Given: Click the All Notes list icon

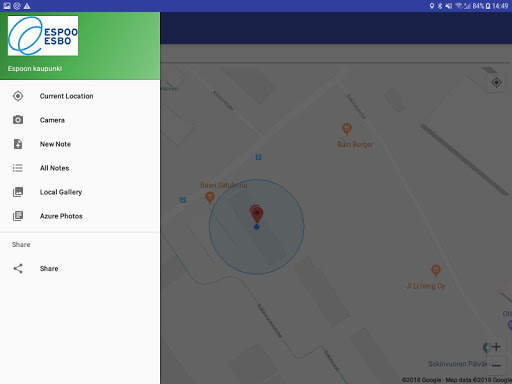Looking at the screenshot, I should pyautogui.click(x=18, y=168).
